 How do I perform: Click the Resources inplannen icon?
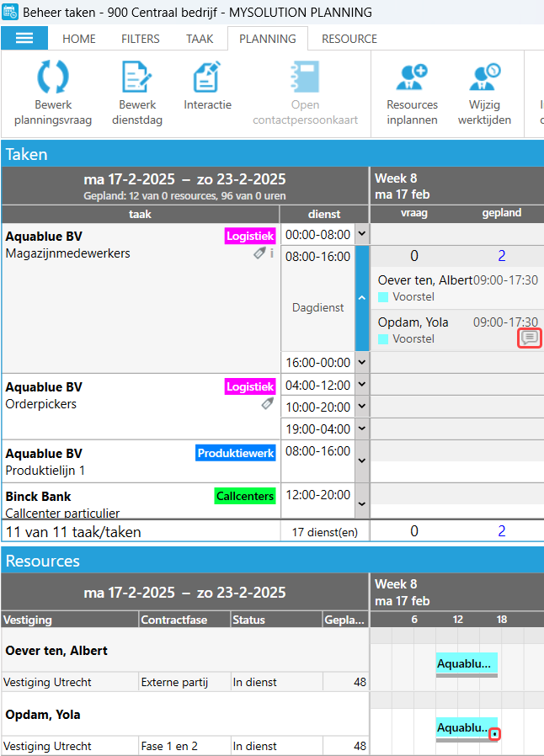tap(412, 77)
